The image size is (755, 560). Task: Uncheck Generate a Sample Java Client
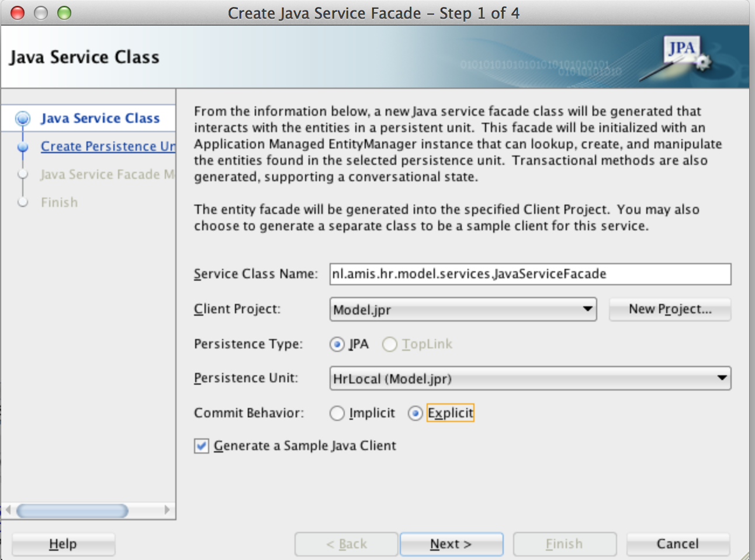click(x=201, y=445)
